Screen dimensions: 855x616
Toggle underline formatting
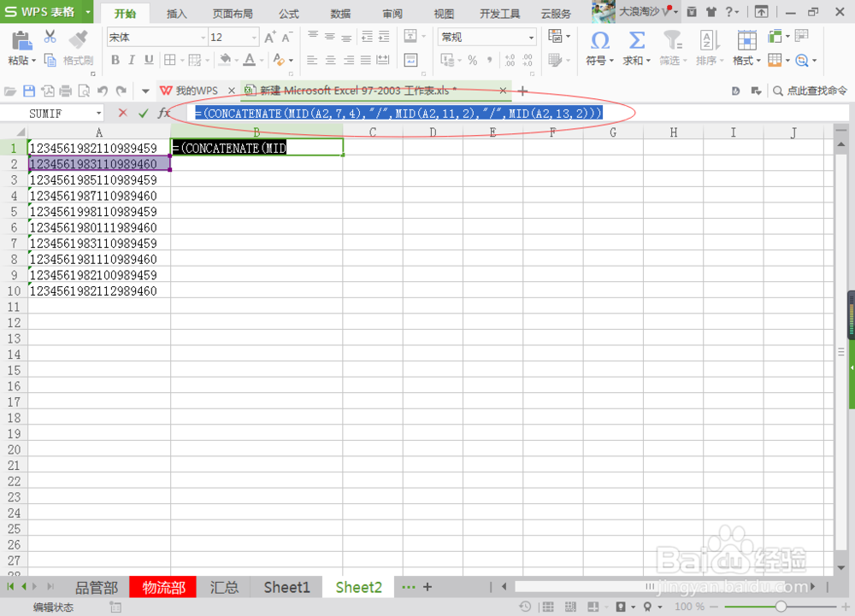tap(148, 60)
